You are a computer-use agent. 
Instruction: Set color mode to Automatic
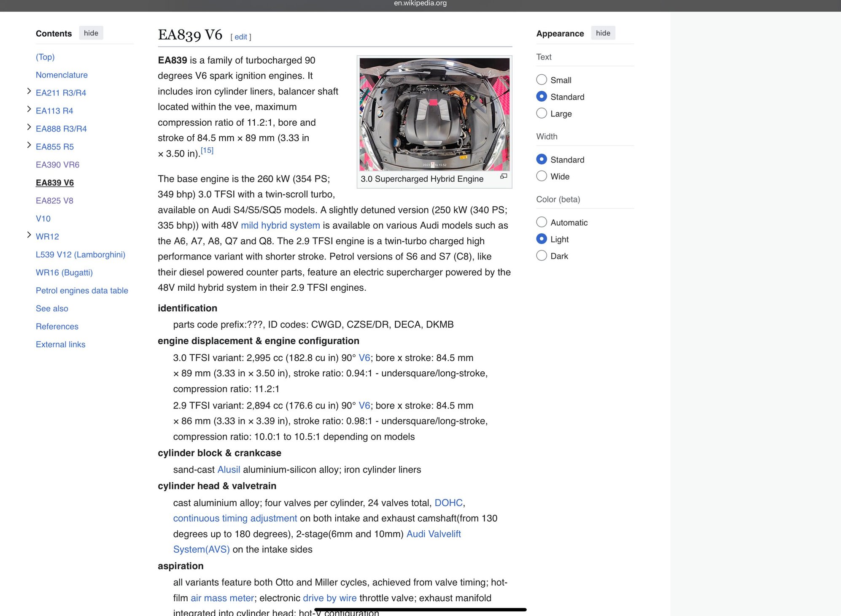point(541,222)
